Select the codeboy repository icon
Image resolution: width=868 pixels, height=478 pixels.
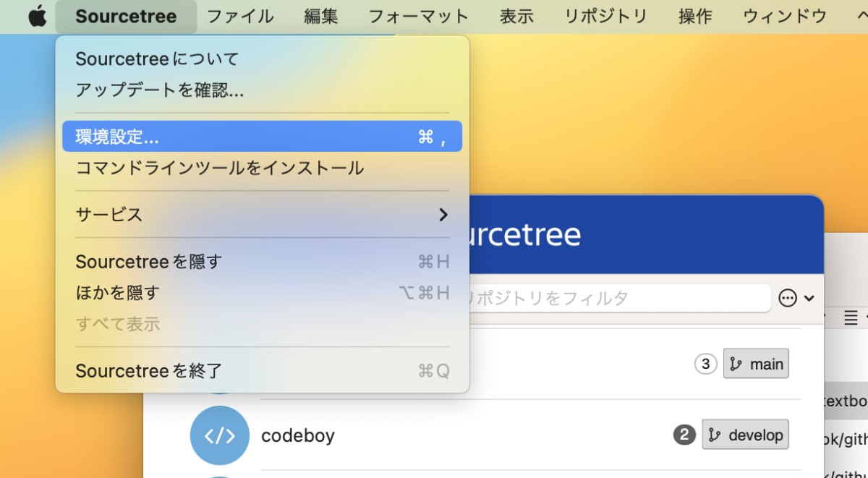pyautogui.click(x=219, y=435)
